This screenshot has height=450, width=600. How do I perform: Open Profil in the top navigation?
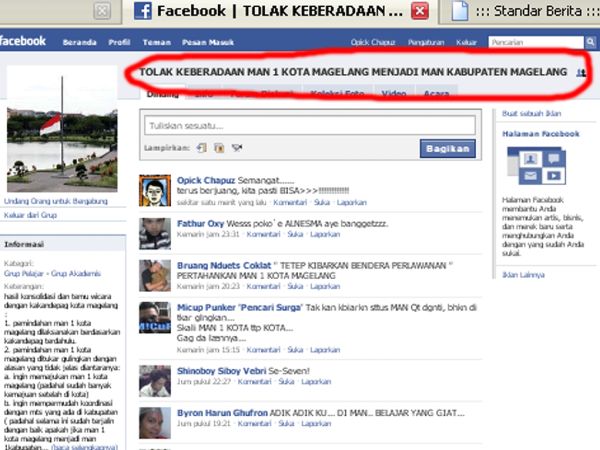[119, 42]
